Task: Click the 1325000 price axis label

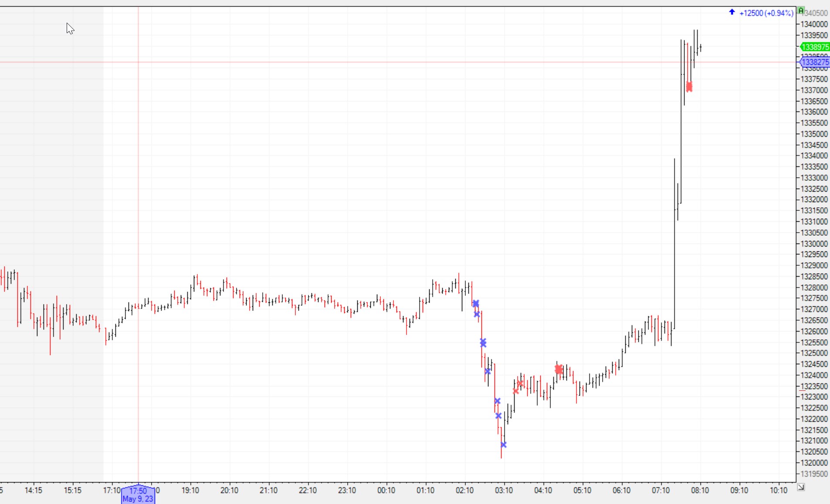Action: (x=814, y=353)
